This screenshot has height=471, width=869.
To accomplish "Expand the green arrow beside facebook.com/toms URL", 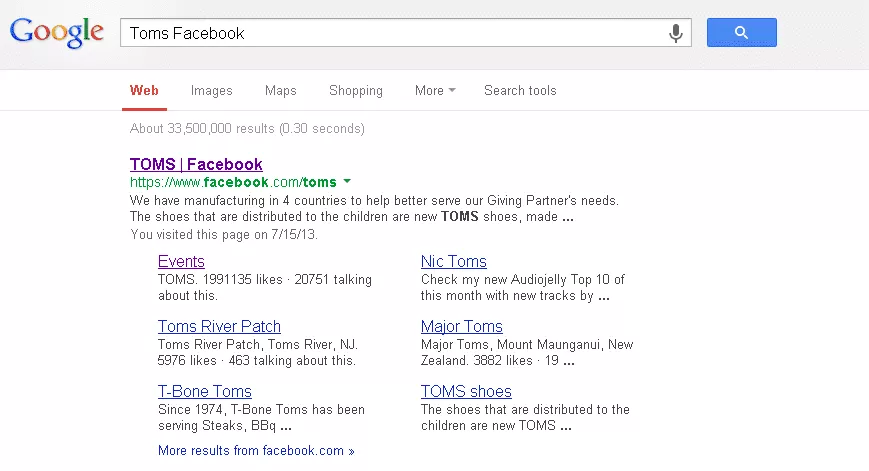I will click(347, 181).
